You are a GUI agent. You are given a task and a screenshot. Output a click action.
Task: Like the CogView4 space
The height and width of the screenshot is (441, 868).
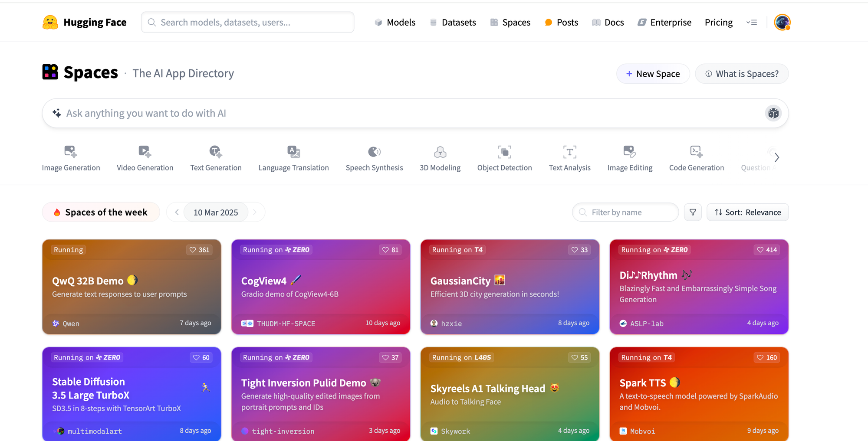pyautogui.click(x=390, y=250)
